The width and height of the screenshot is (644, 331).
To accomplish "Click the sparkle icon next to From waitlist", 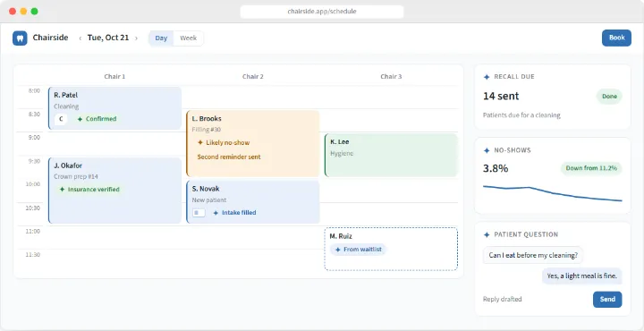I will [x=337, y=250].
